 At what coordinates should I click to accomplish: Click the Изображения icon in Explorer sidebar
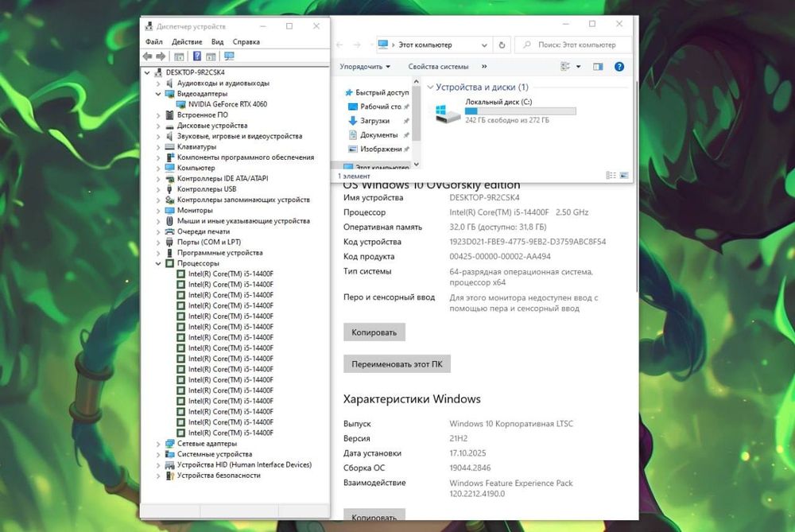click(353, 149)
